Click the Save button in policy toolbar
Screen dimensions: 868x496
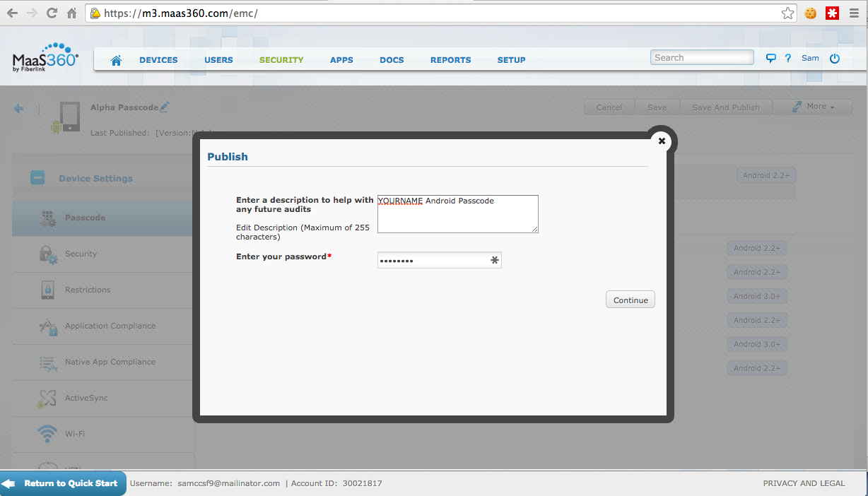tap(657, 107)
